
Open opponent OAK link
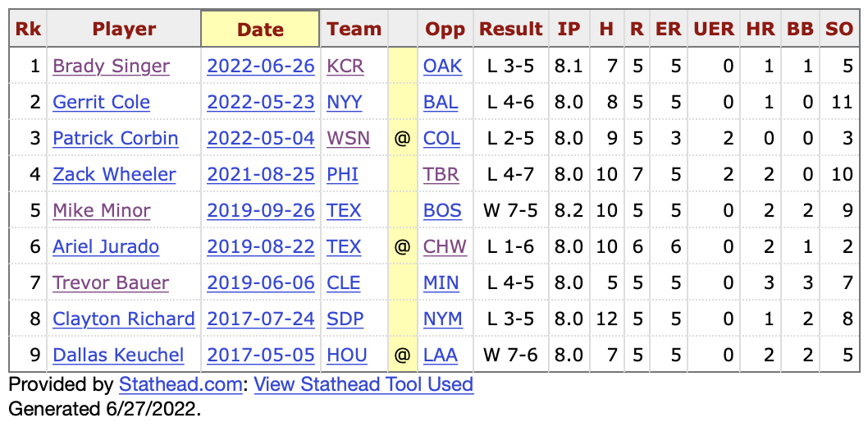(x=443, y=67)
